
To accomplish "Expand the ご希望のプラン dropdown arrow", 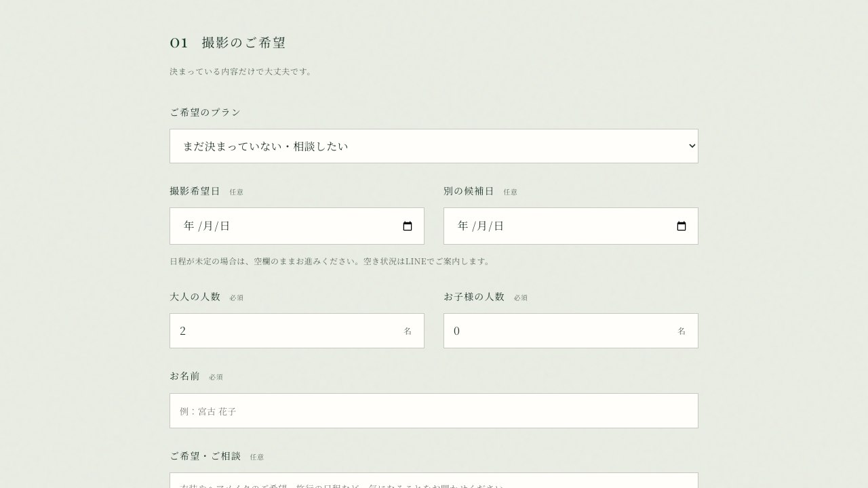I will tap(692, 146).
